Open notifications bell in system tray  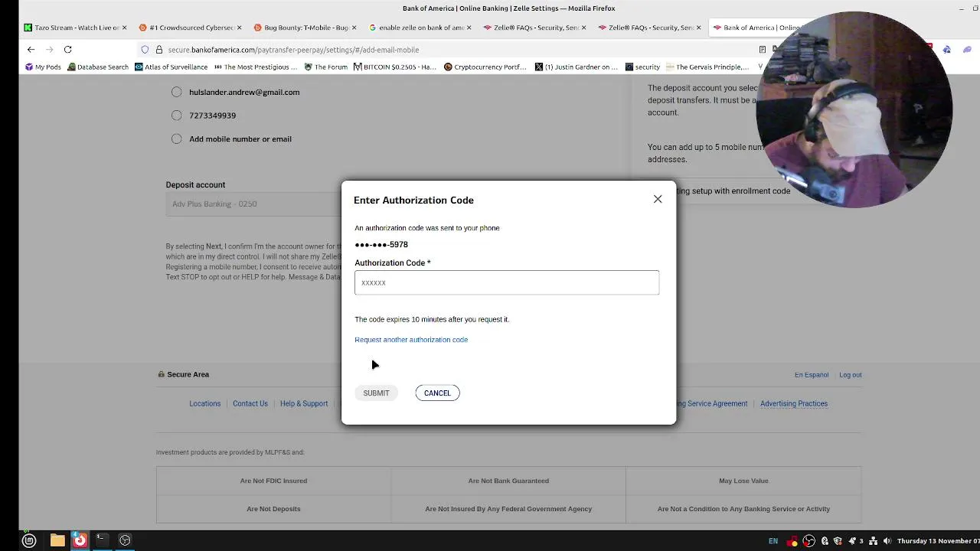point(852,541)
